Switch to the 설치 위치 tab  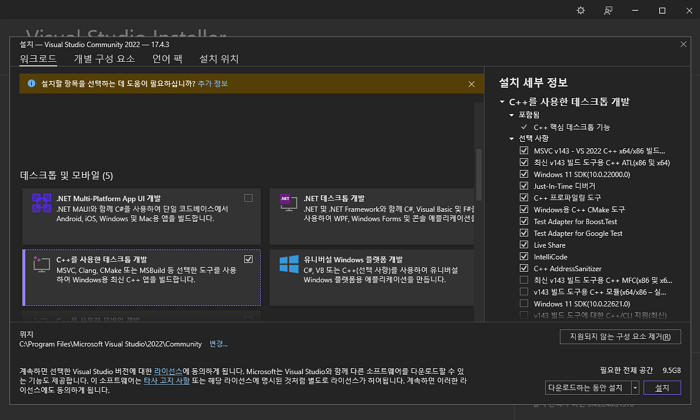[x=219, y=59]
